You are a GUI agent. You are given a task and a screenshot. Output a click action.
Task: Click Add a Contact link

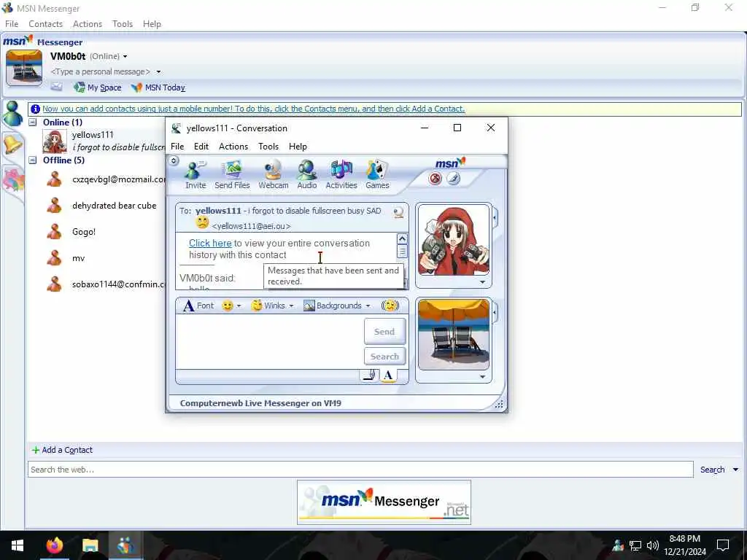(x=62, y=450)
